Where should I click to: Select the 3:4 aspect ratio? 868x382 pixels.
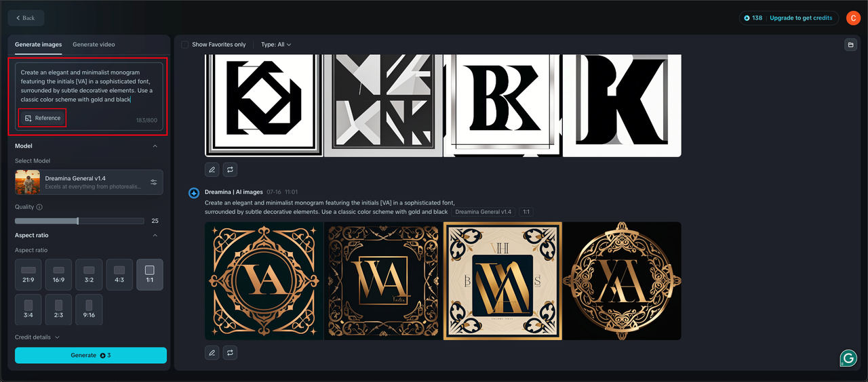pyautogui.click(x=28, y=310)
